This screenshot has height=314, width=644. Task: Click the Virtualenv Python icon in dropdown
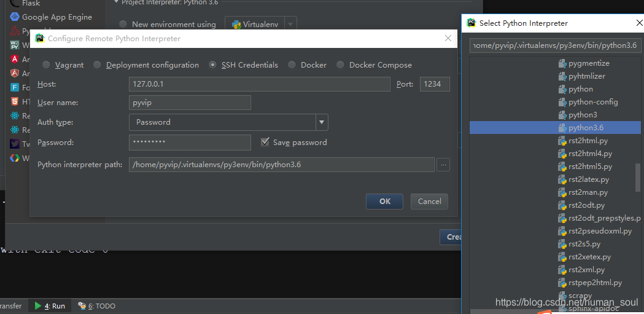coord(236,24)
